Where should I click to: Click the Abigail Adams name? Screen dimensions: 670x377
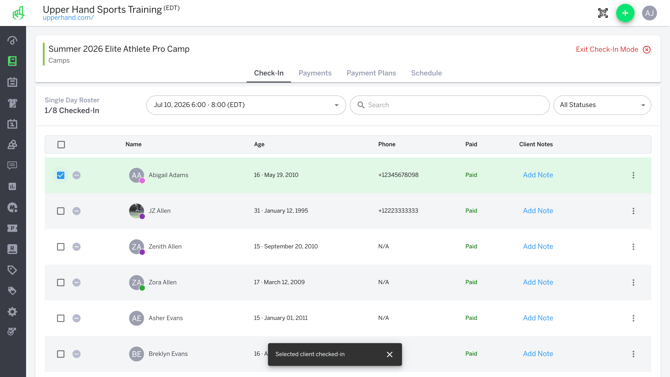click(x=168, y=175)
